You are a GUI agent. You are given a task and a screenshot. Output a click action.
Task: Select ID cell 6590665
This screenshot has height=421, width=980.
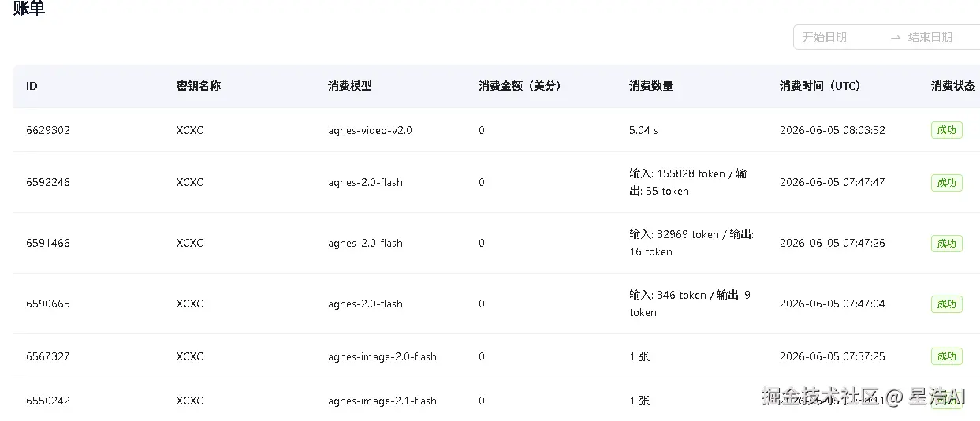[48, 304]
